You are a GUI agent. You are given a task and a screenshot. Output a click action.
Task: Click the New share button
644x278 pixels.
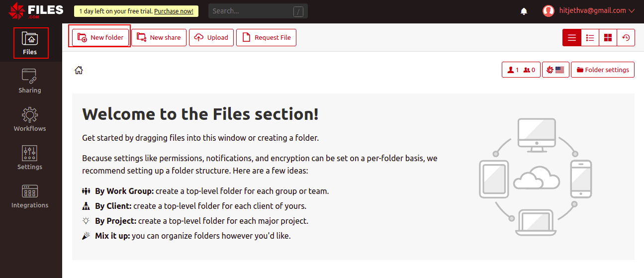[x=159, y=37]
